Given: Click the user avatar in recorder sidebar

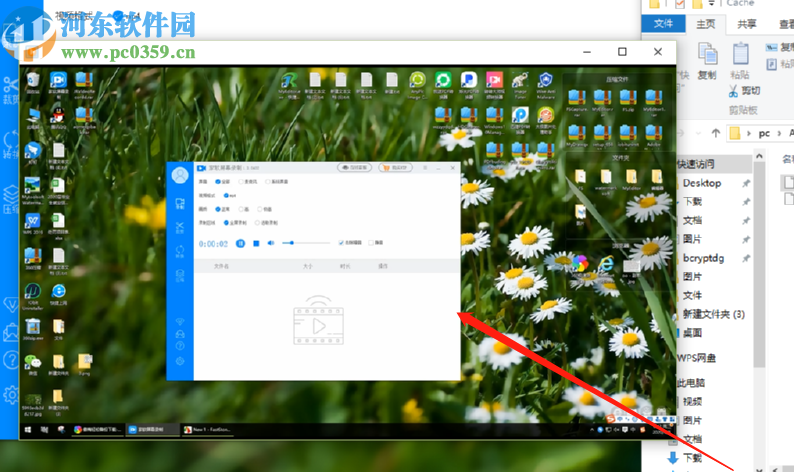Looking at the screenshot, I should tap(180, 175).
